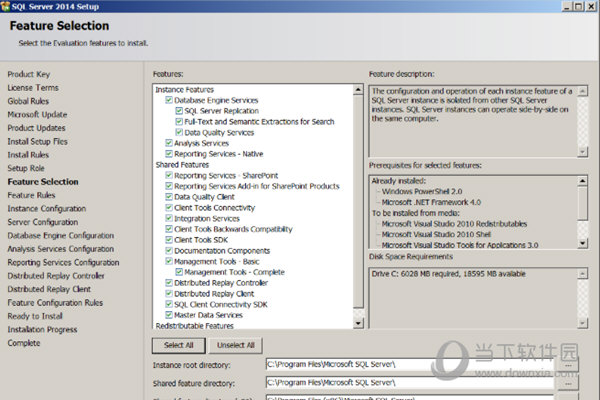This screenshot has height=400, width=600.
Task: Click inside the Instance root directory field
Action: pos(410,364)
